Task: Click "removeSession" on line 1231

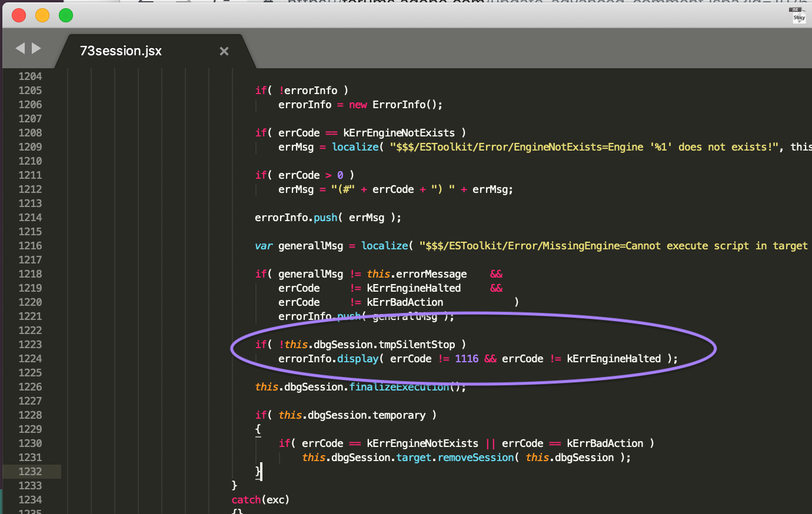Action: point(475,458)
